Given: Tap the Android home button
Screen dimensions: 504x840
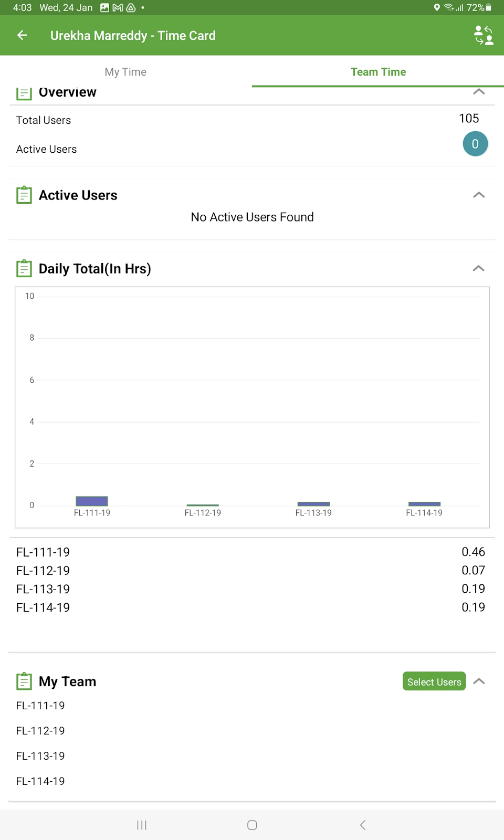Looking at the screenshot, I should (x=252, y=825).
